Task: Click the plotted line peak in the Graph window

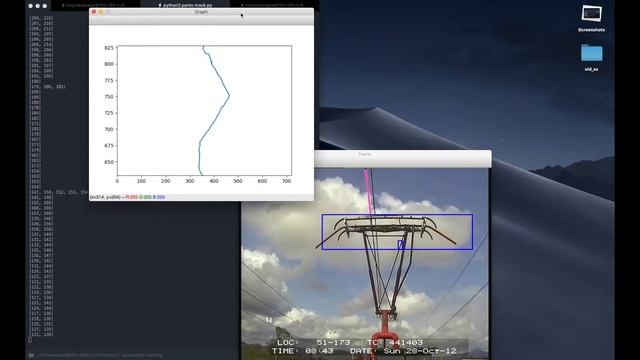Action: click(x=229, y=96)
